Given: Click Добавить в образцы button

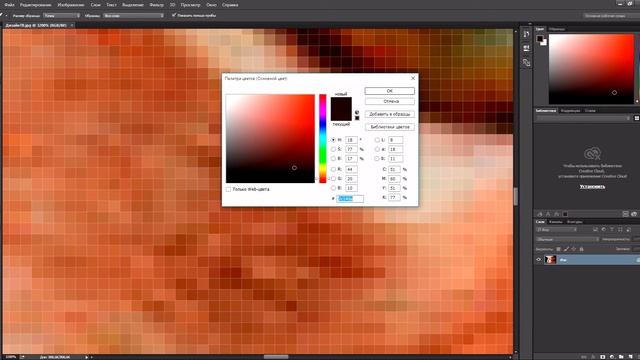Looking at the screenshot, I should [389, 114].
